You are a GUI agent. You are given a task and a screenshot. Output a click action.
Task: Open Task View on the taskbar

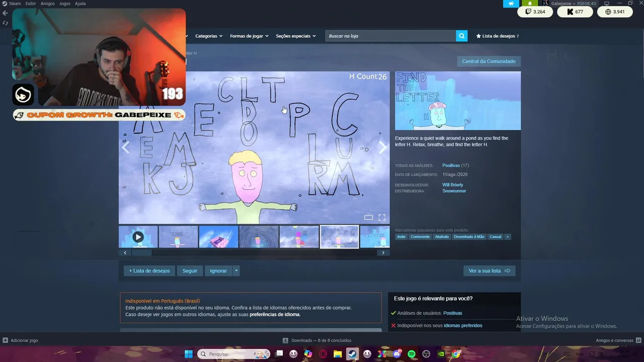tap(280, 354)
